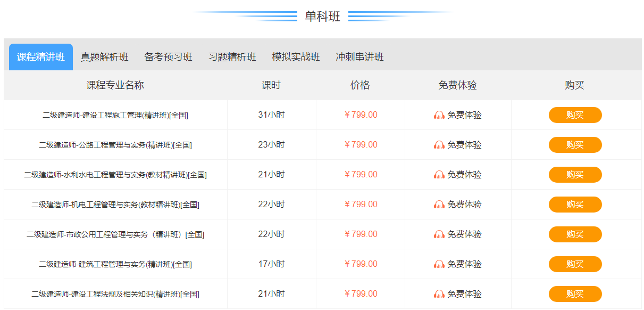This screenshot has height=310, width=644.
Task: Click headphone icon in 水利水电工程 row
Action: coord(439,175)
